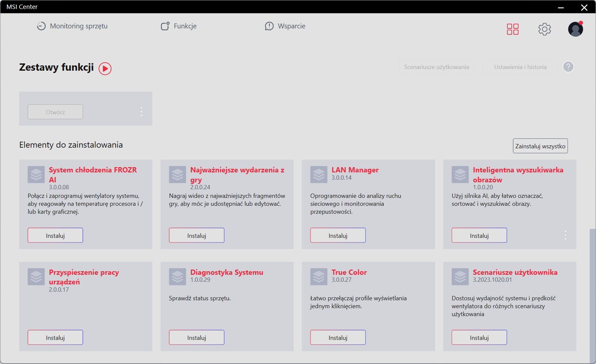Click the version text 1.0.0.29
This screenshot has width=596, height=364.
coord(200,280)
